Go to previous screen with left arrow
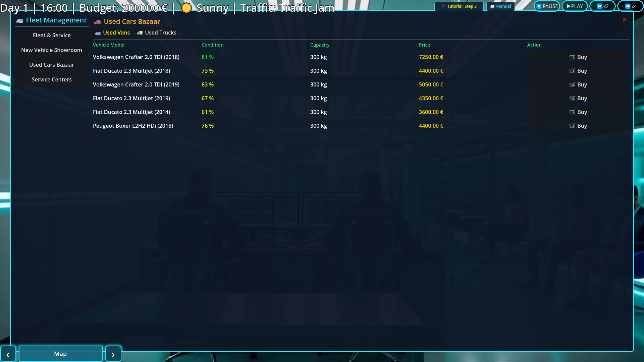This screenshot has width=644, height=362. tap(8, 354)
